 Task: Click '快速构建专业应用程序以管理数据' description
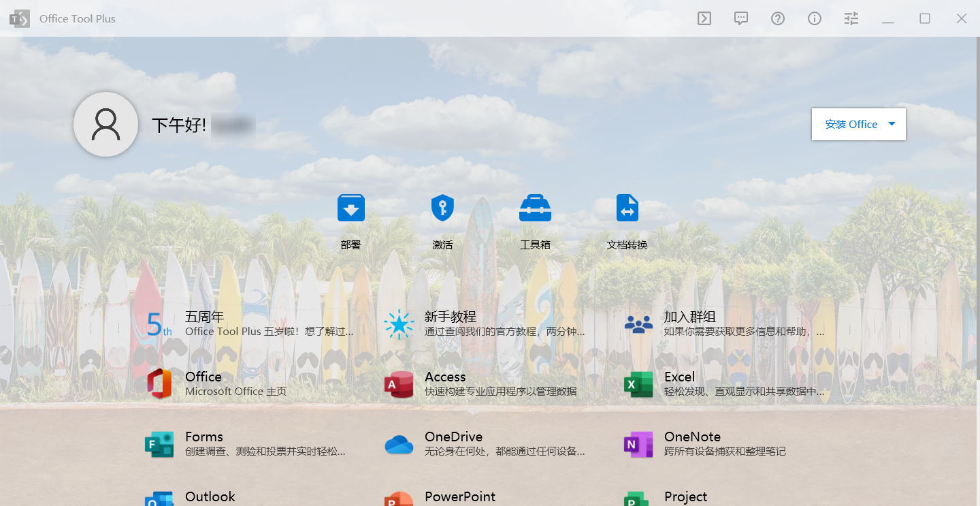click(x=500, y=392)
